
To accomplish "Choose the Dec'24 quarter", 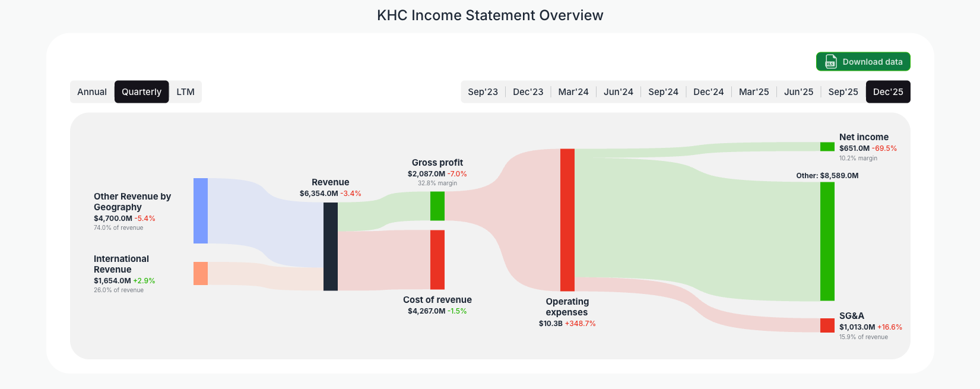I will 708,91.
